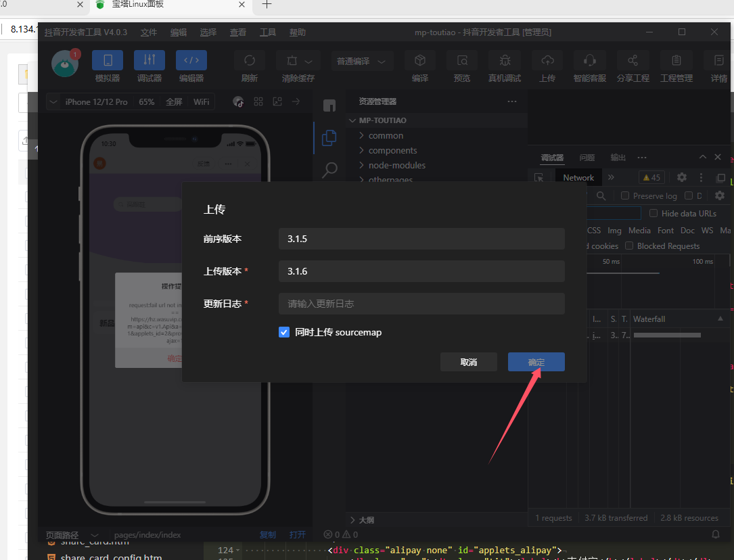Enable the Preserve log checkbox
This screenshot has width=734, height=560.
point(625,195)
